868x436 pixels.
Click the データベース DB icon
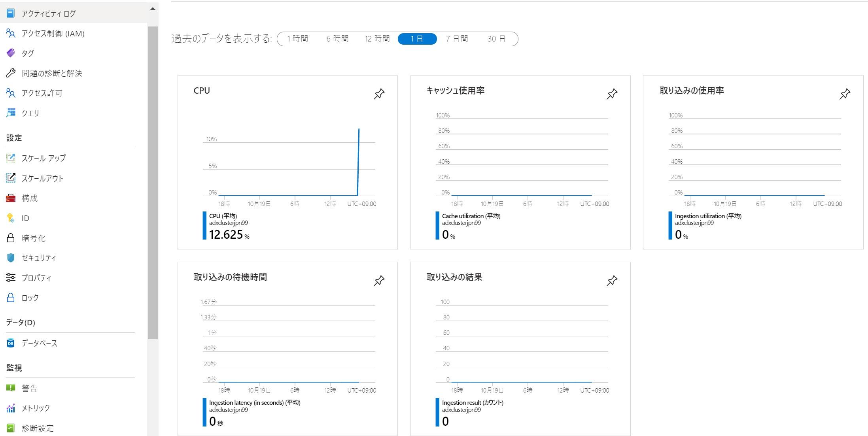tap(11, 343)
